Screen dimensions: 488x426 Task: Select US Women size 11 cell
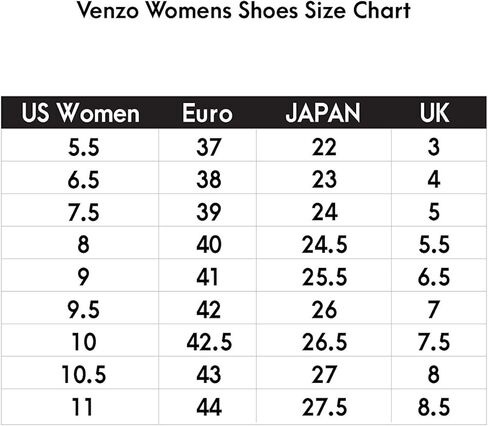tap(82, 407)
